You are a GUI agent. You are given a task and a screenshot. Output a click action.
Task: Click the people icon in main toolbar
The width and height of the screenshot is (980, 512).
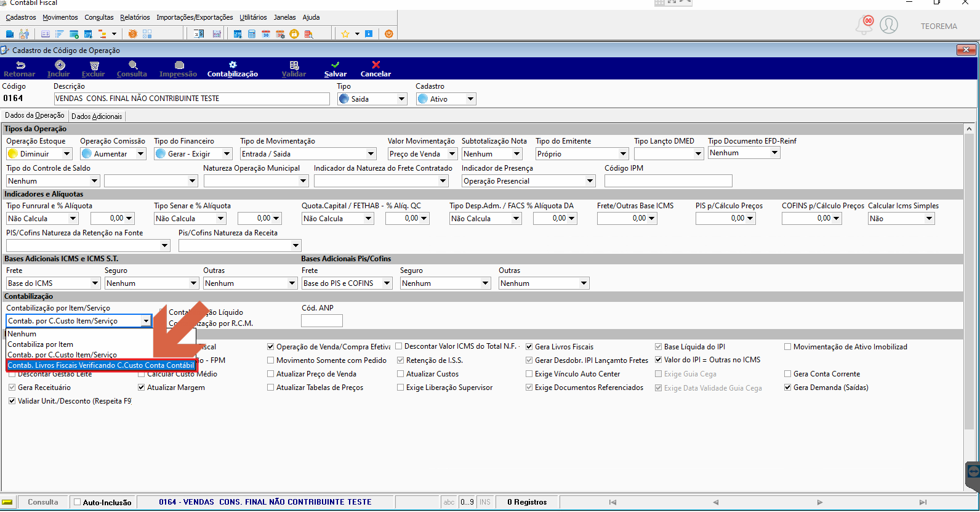click(x=24, y=34)
